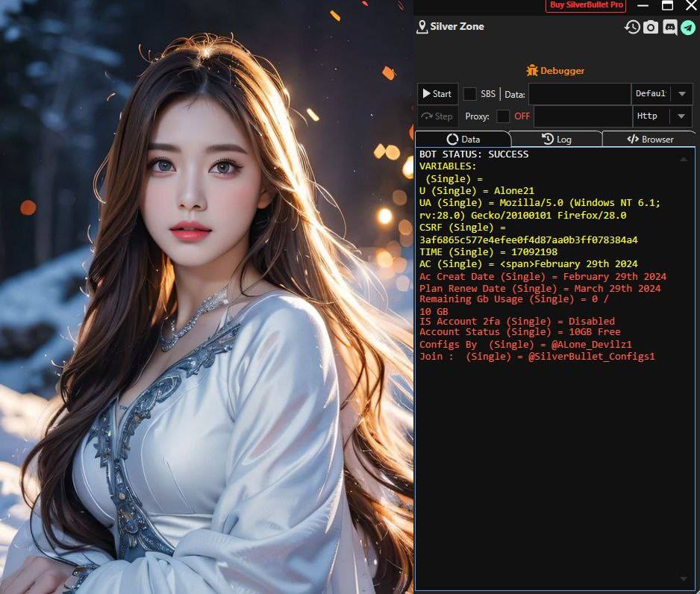
Task: Click the U (Single) = Alone21 line
Action: [476, 190]
